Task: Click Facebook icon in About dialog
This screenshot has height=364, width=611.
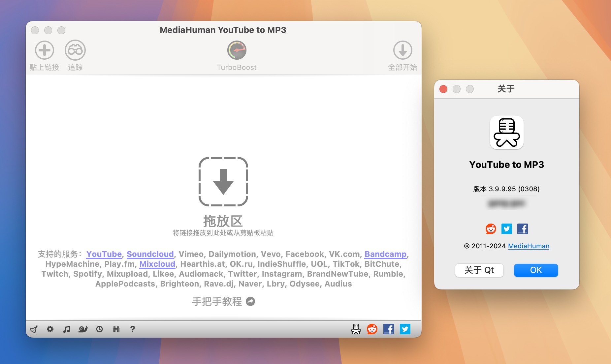Action: (x=523, y=229)
